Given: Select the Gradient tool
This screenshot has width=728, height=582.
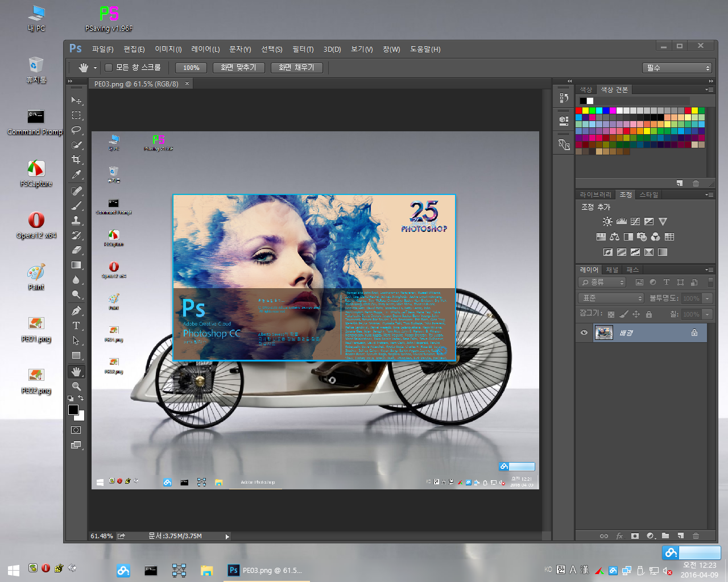Looking at the screenshot, I should pos(76,265).
